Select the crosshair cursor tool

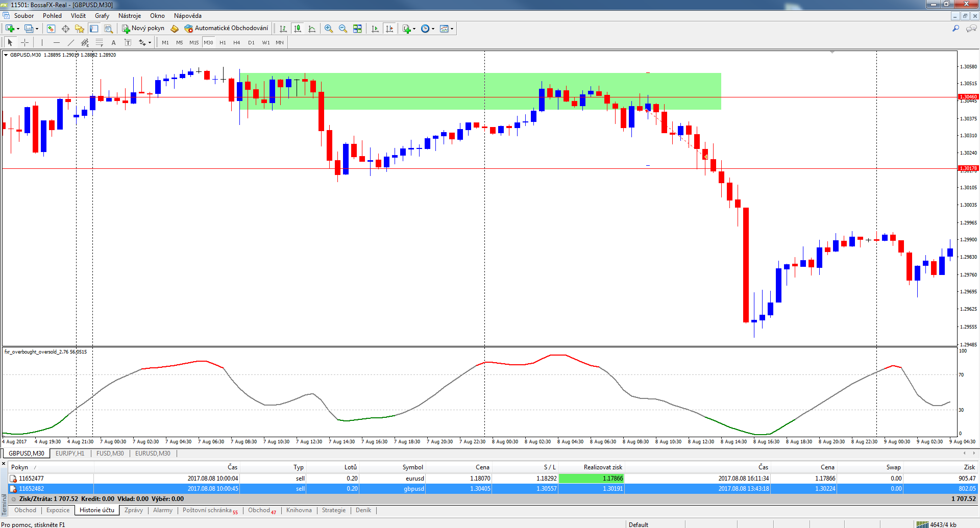point(24,42)
